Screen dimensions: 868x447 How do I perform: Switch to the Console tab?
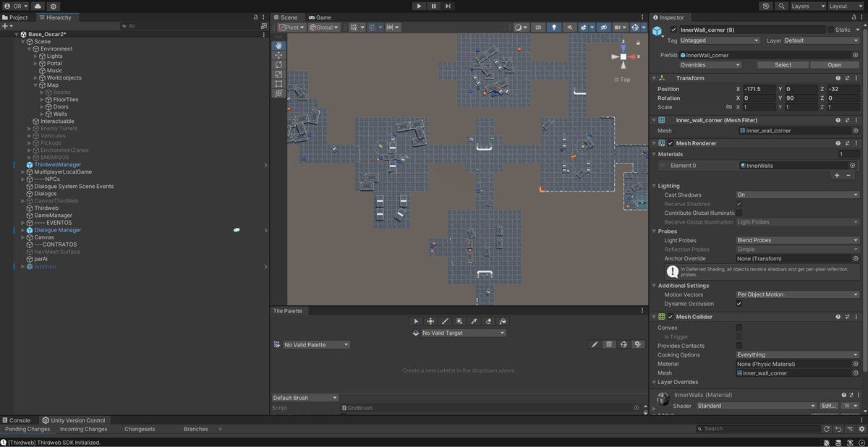pos(16,420)
